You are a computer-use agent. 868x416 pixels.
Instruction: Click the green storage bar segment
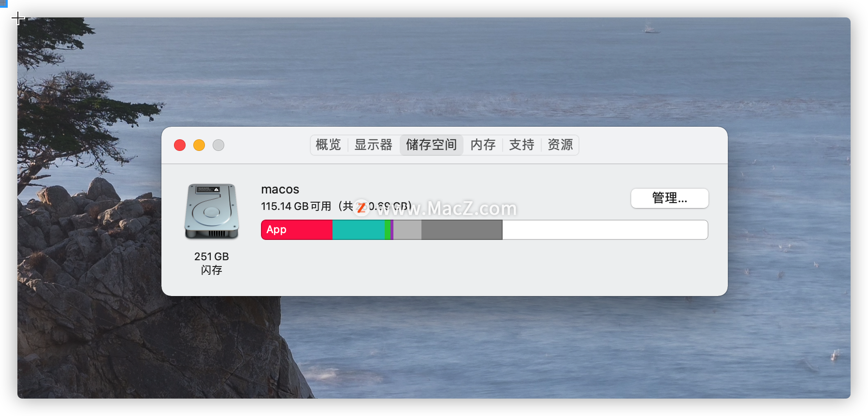click(388, 230)
